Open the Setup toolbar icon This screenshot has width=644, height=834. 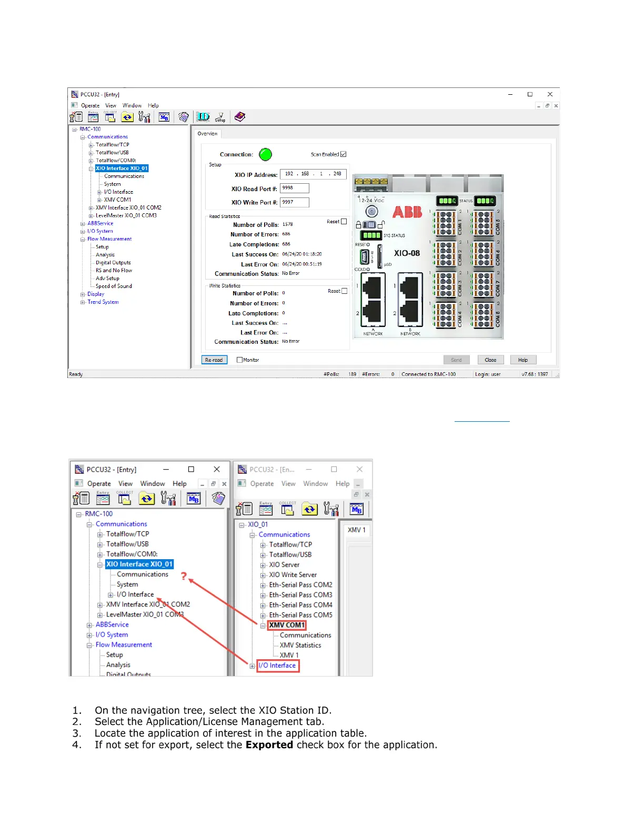tap(220, 117)
